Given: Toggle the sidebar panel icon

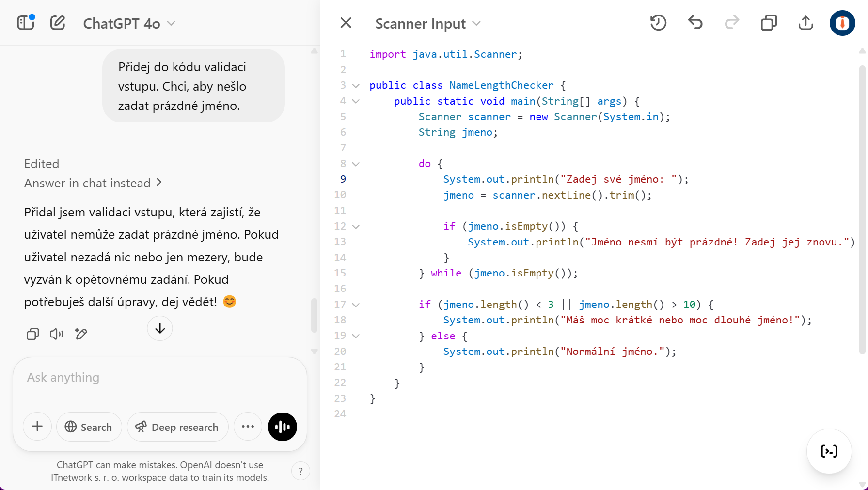Looking at the screenshot, I should pyautogui.click(x=26, y=23).
